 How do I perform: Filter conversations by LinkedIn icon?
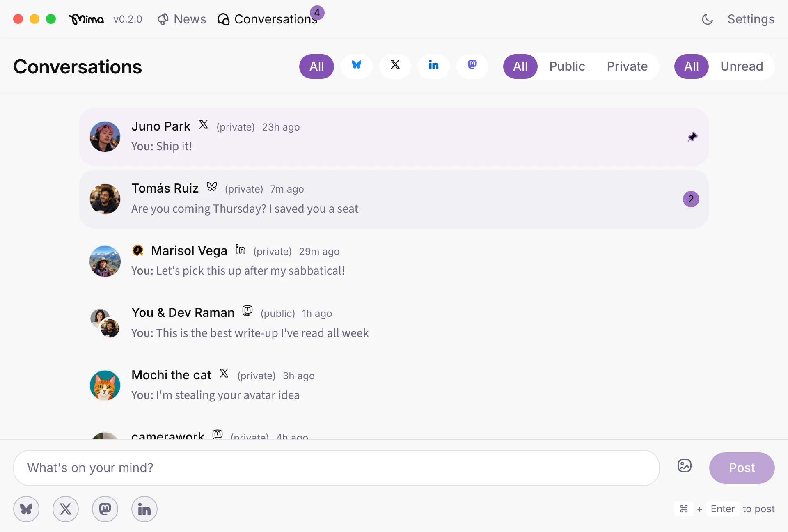point(433,66)
